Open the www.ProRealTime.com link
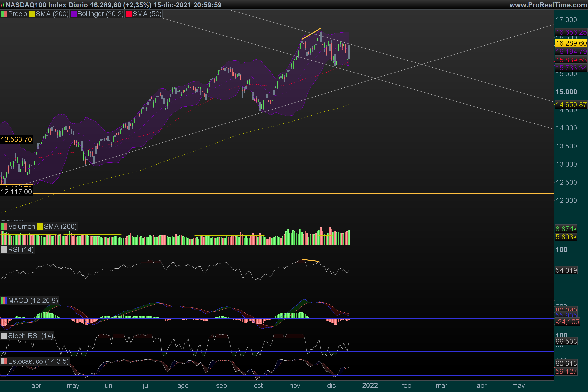This screenshot has width=588, height=392. (x=548, y=5)
